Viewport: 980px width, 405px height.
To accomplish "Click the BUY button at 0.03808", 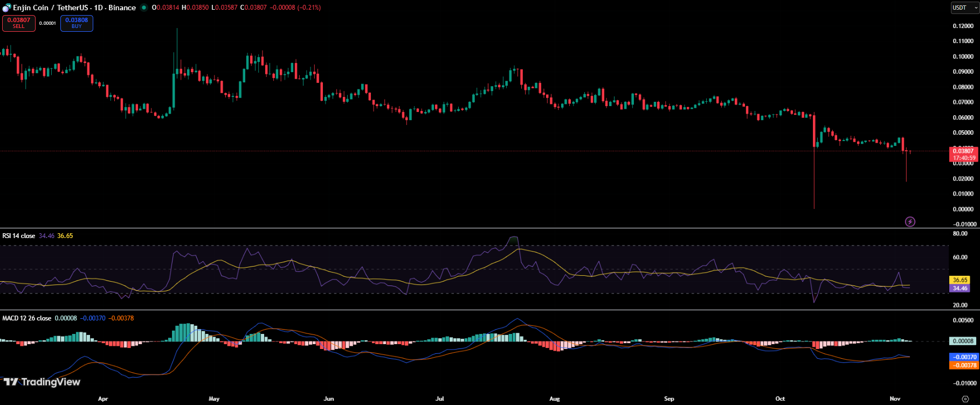I will 77,23.
